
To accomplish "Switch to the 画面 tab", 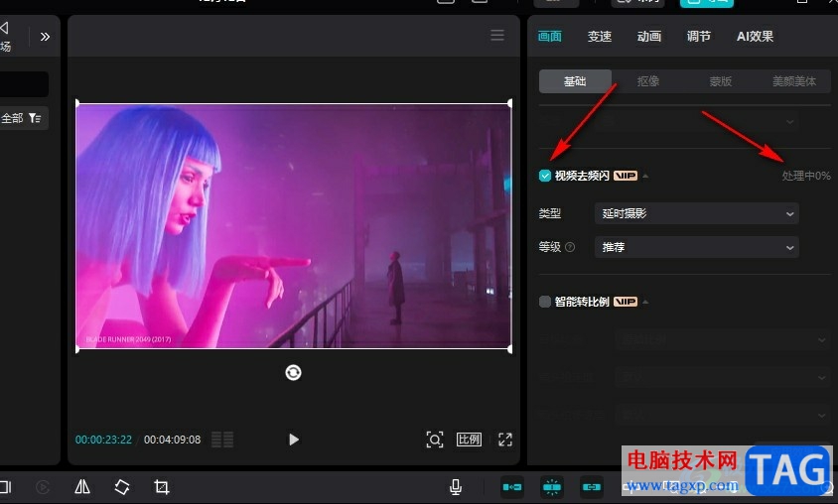I will (549, 37).
